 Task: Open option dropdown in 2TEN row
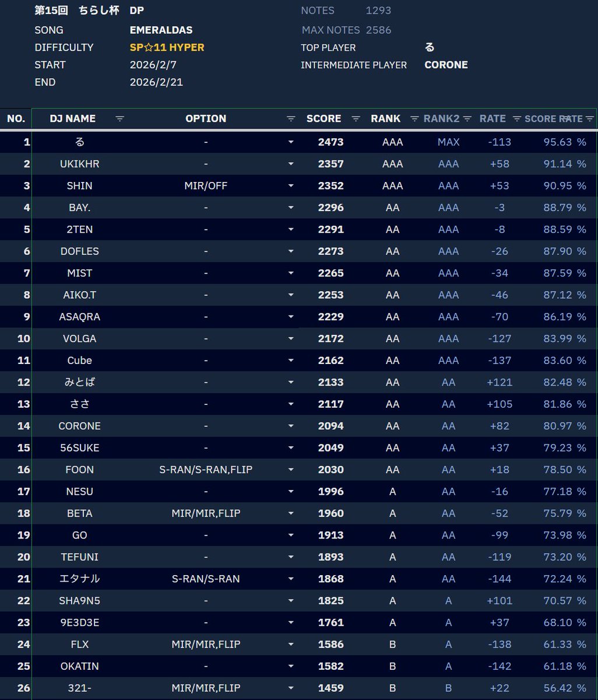tap(291, 230)
